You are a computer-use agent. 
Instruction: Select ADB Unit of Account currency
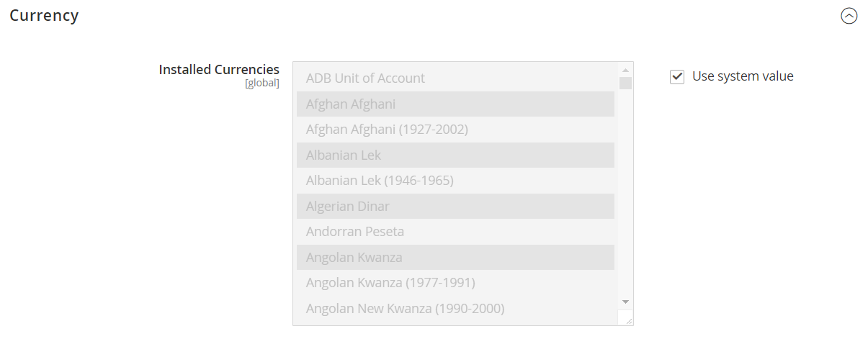click(455, 78)
